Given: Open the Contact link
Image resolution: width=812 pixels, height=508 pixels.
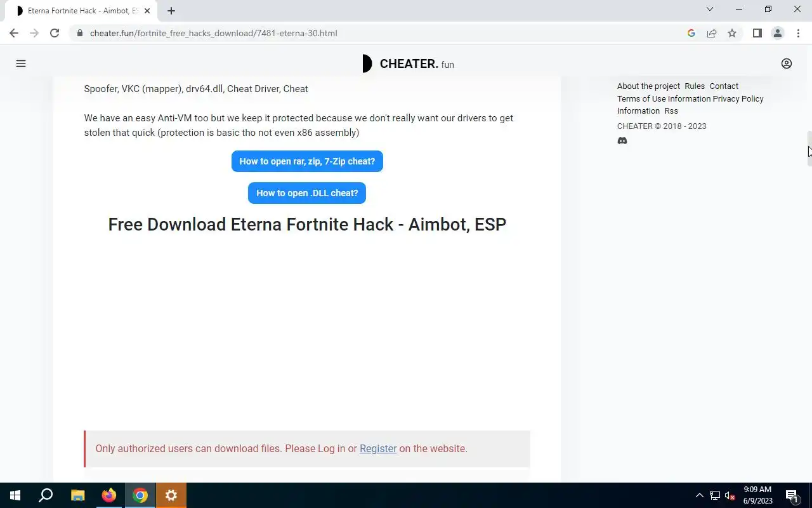Looking at the screenshot, I should point(724,86).
